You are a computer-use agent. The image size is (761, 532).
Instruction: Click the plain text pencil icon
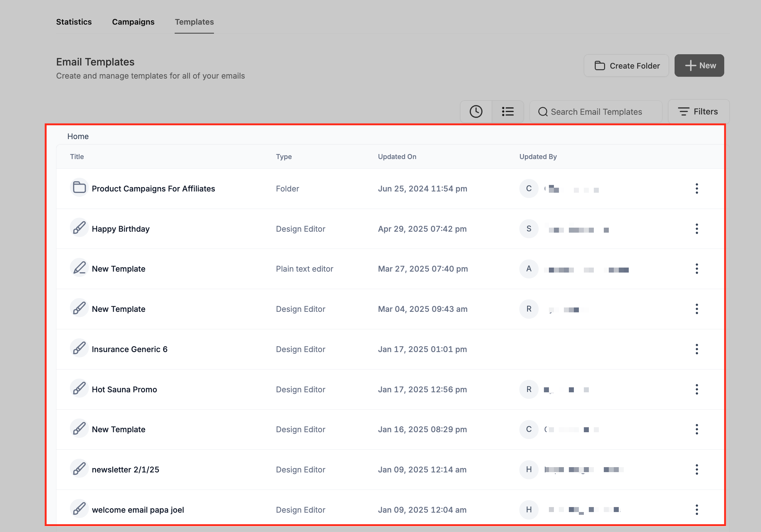point(79,268)
